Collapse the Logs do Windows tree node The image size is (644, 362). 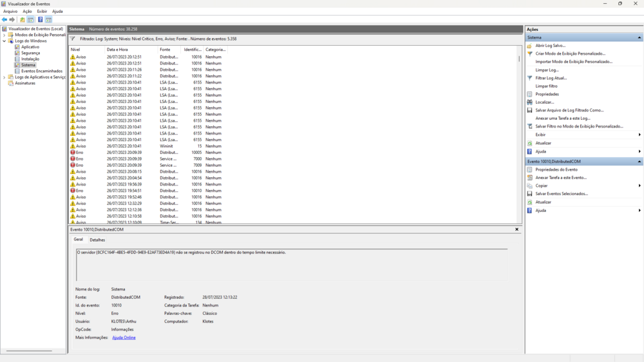coord(5,41)
